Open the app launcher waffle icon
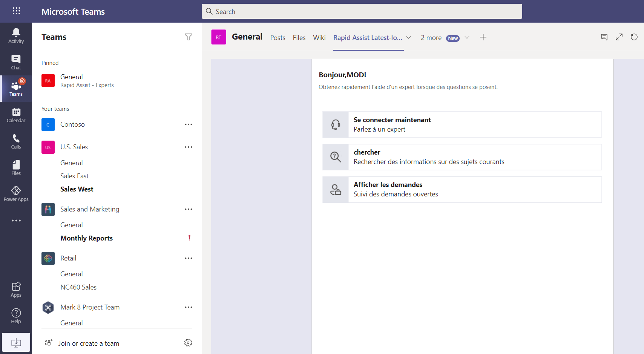 coord(16,11)
